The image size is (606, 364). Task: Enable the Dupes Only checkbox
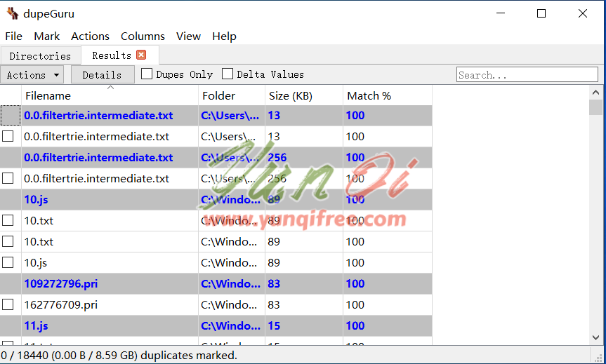pos(147,74)
